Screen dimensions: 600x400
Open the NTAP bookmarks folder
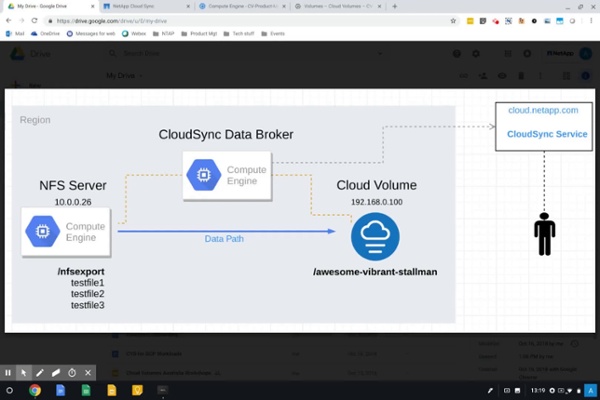(163, 34)
